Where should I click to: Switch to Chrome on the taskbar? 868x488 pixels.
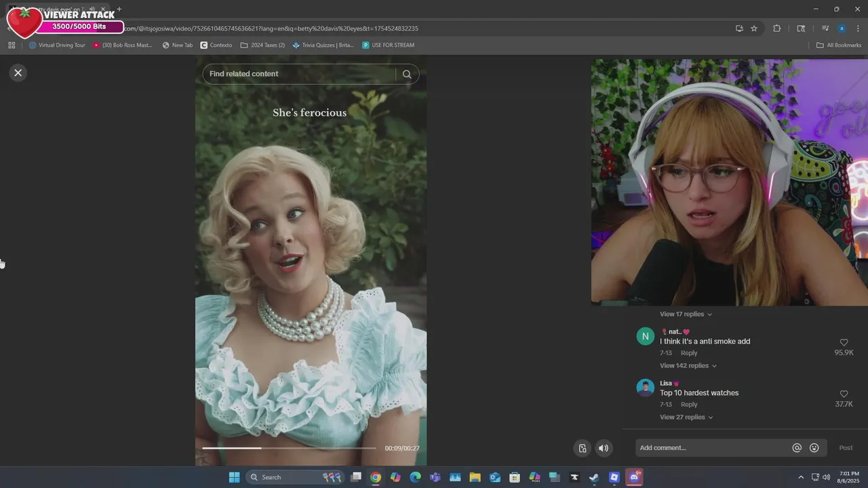tap(376, 477)
